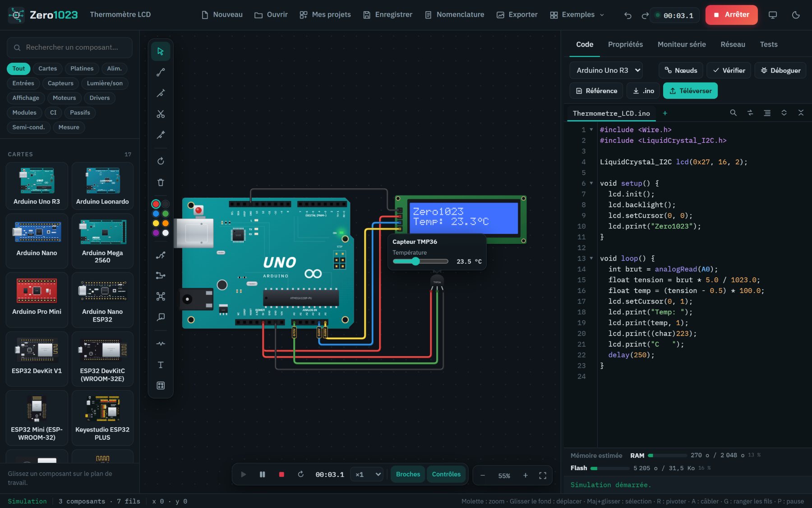Switch to the Réseau tab
Viewport: 812px width, 508px height.
[733, 44]
